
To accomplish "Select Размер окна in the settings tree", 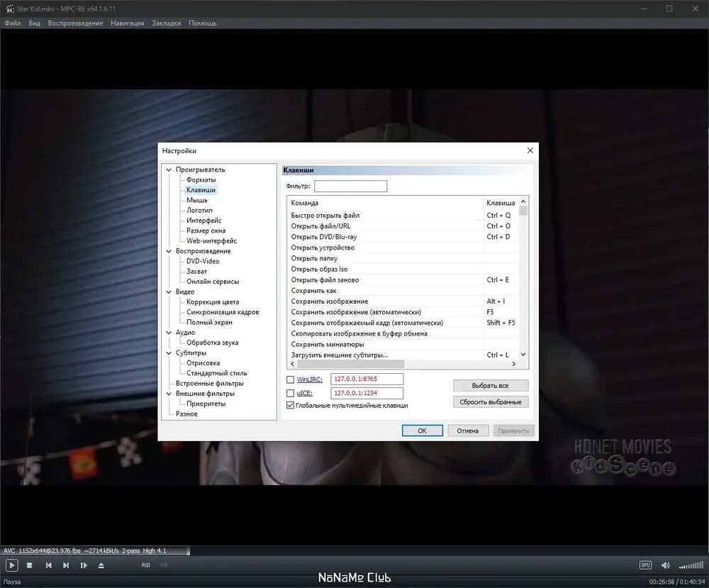I will pyautogui.click(x=206, y=231).
